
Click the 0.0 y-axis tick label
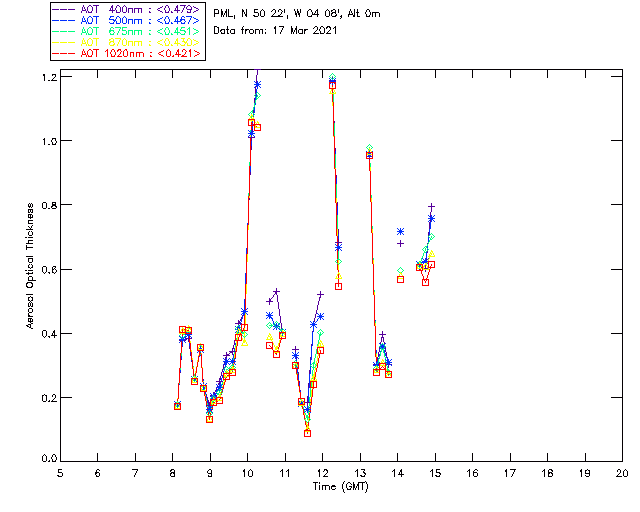click(45, 459)
